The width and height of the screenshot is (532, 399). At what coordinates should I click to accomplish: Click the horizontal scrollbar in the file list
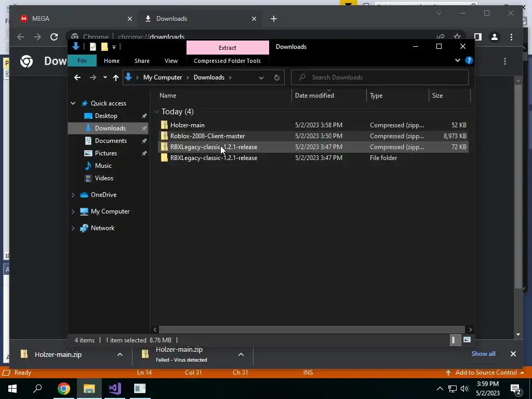tap(312, 329)
